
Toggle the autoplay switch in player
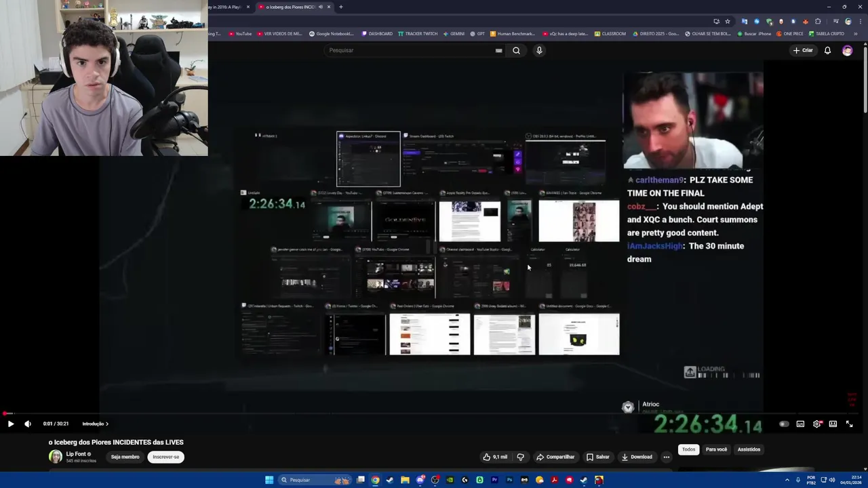click(x=784, y=424)
